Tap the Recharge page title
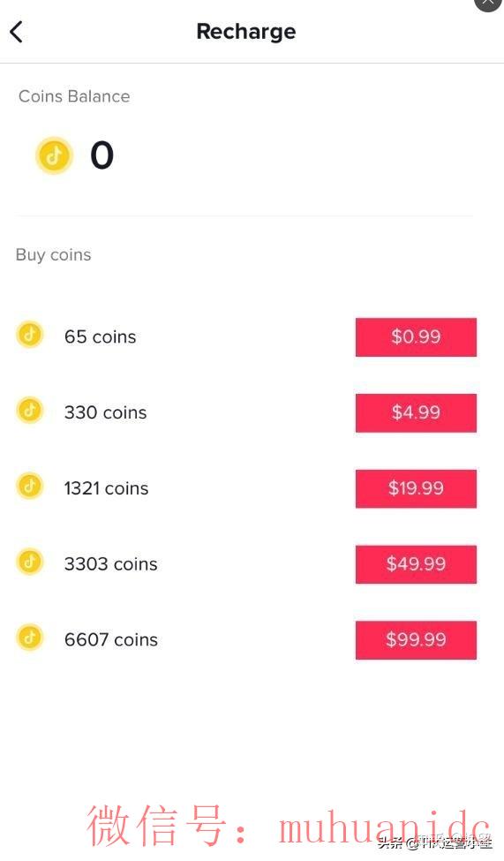Viewport: 504px width, 861px height. [x=246, y=32]
